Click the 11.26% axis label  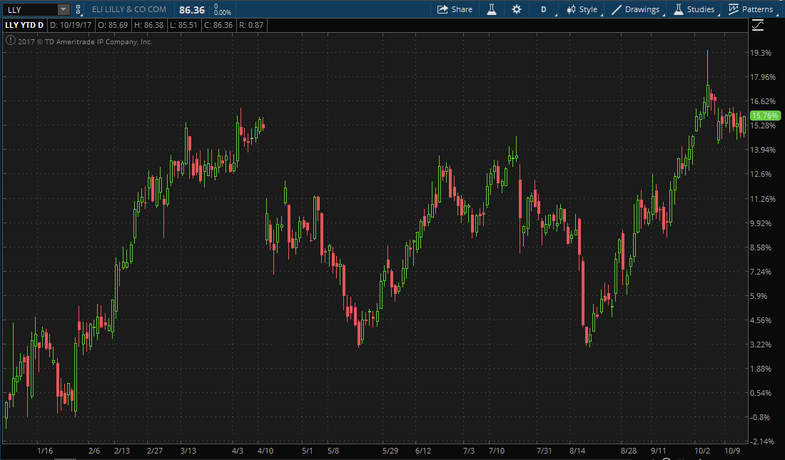click(x=763, y=199)
